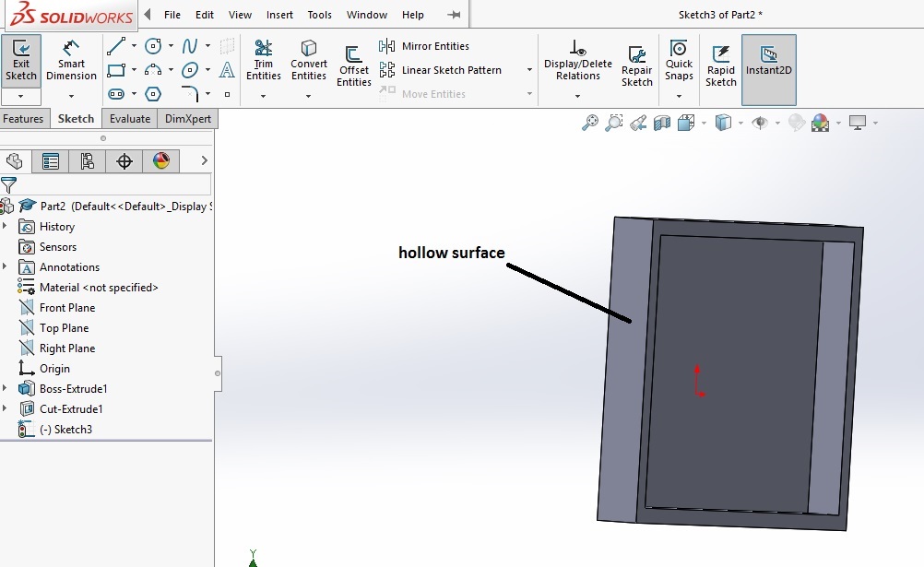Click the feature tree filter icon
924x567 pixels.
click(x=9, y=185)
